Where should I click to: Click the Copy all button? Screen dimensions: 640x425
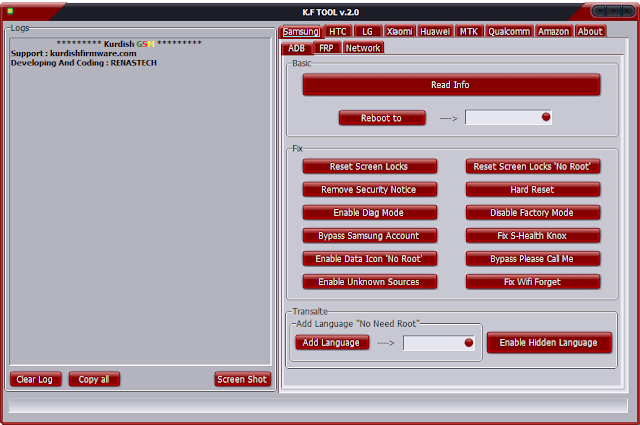94,379
